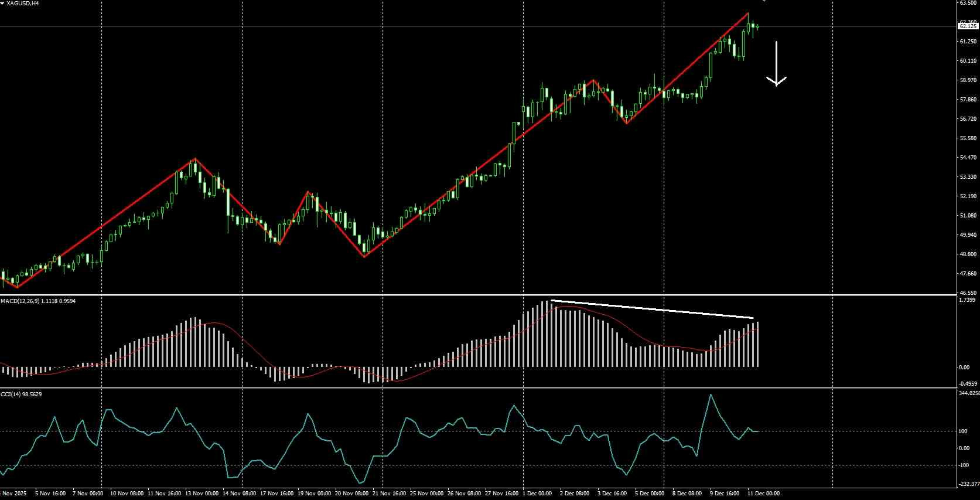Click the small triangle before XAGUSD,H4
The height and width of the screenshot is (500, 980).
pos(2,3)
